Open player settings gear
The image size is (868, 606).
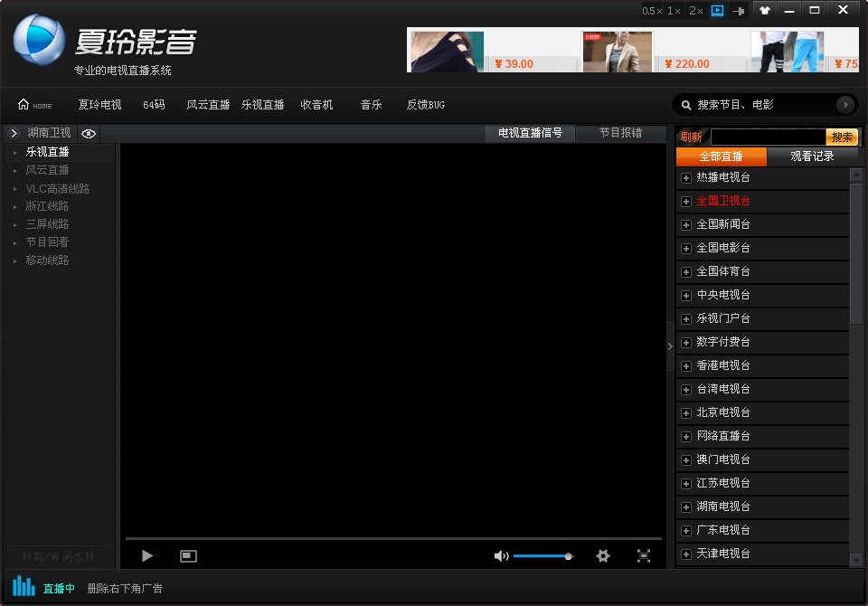pos(603,555)
